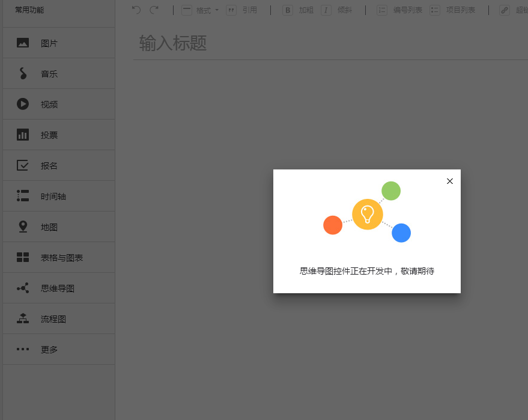
Task: Click the dialog message 思维导图控件正在开发中
Action: click(346, 271)
